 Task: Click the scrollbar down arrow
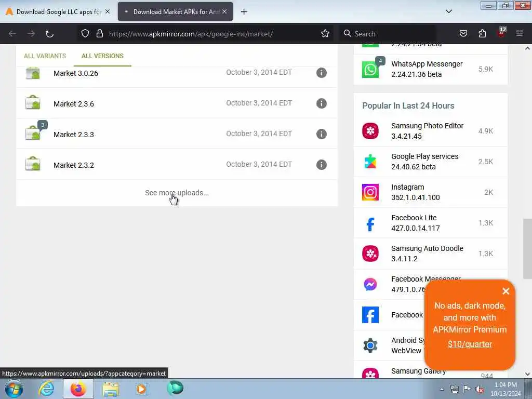tap(527, 374)
